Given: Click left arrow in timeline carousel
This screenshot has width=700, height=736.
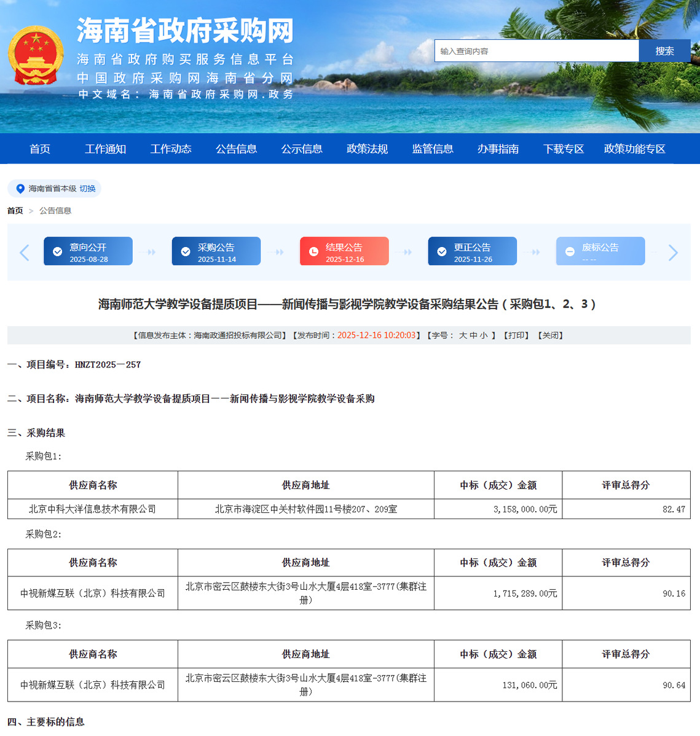Looking at the screenshot, I should click(25, 252).
